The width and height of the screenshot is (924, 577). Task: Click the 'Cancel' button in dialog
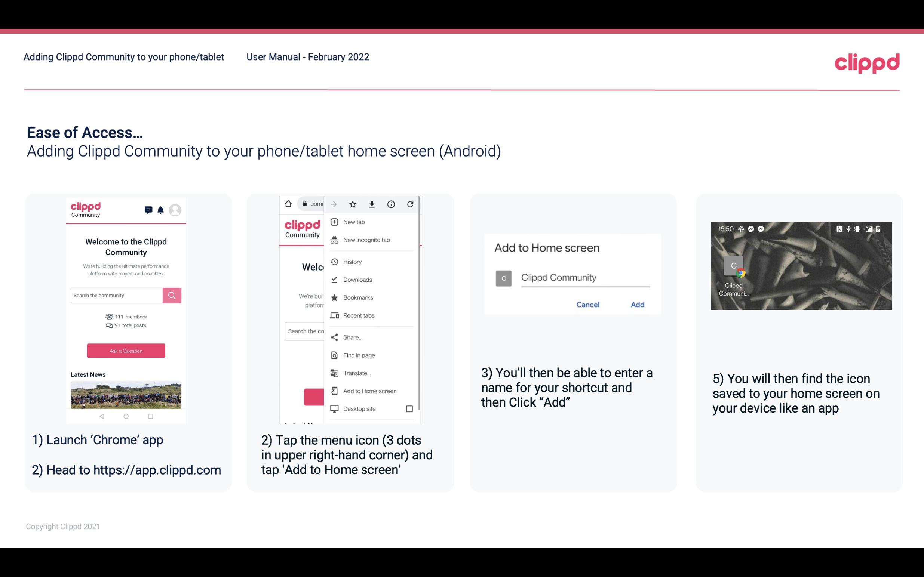[x=587, y=305]
